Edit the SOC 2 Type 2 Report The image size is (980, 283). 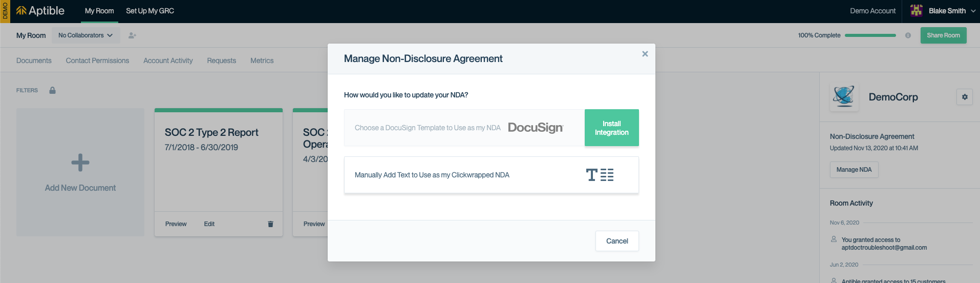point(209,224)
